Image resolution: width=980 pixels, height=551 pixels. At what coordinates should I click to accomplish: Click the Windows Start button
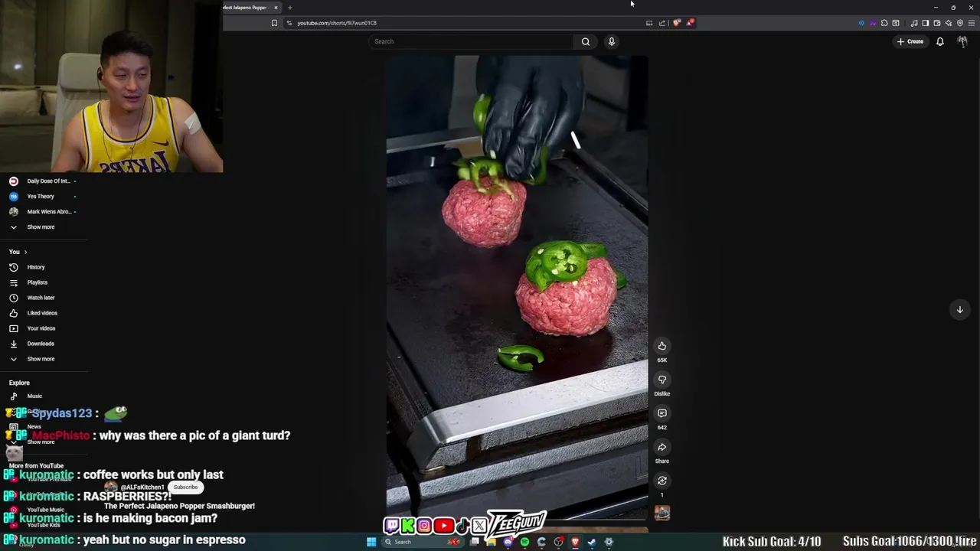[371, 542]
